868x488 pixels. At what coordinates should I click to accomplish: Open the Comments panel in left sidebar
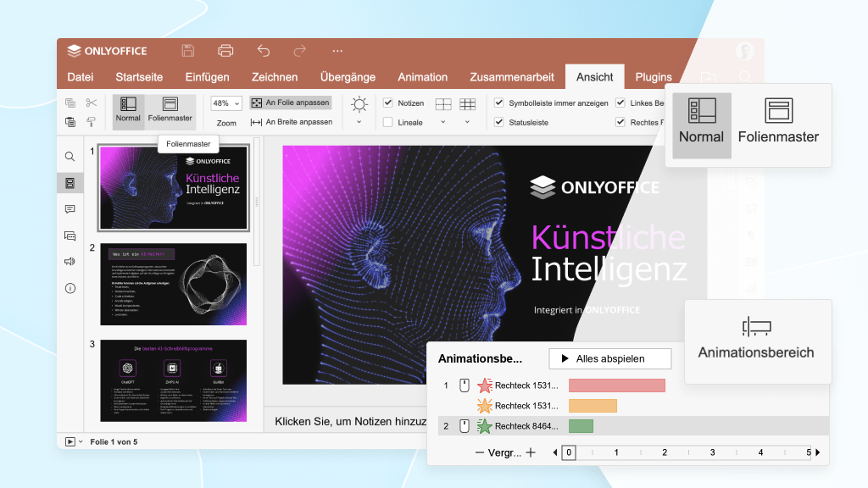pyautogui.click(x=70, y=209)
